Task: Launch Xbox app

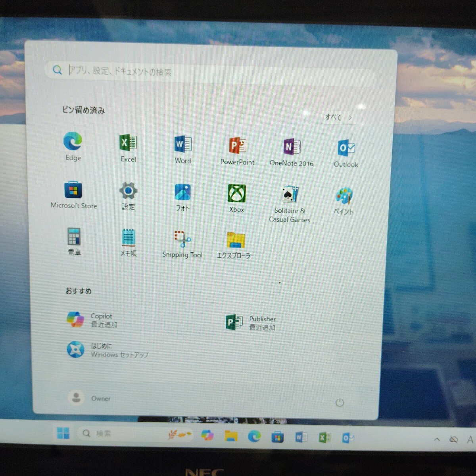Action: coord(236,198)
